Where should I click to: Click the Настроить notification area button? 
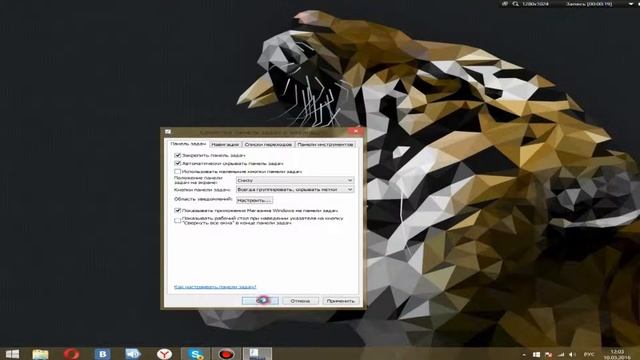tap(254, 200)
